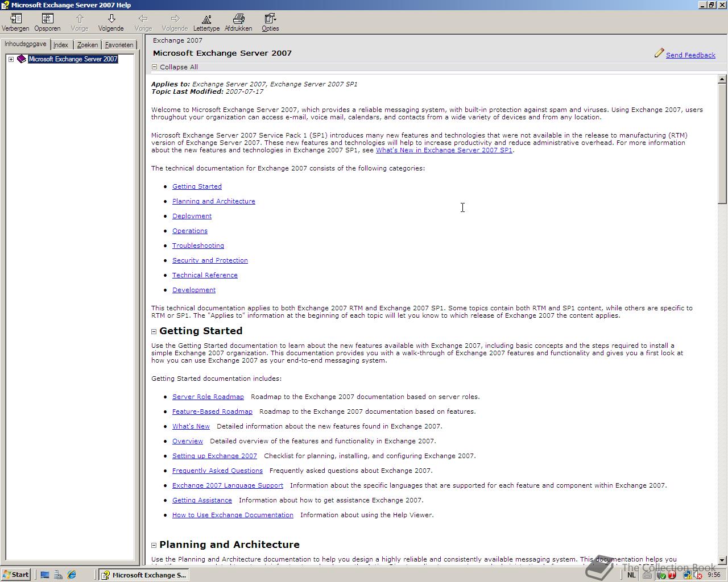Open the Getting Started category link
728x582 pixels.
point(197,186)
